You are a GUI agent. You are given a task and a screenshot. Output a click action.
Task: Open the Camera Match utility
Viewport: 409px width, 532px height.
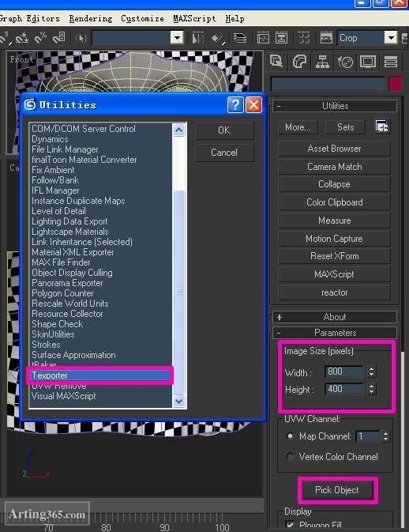coord(335,167)
